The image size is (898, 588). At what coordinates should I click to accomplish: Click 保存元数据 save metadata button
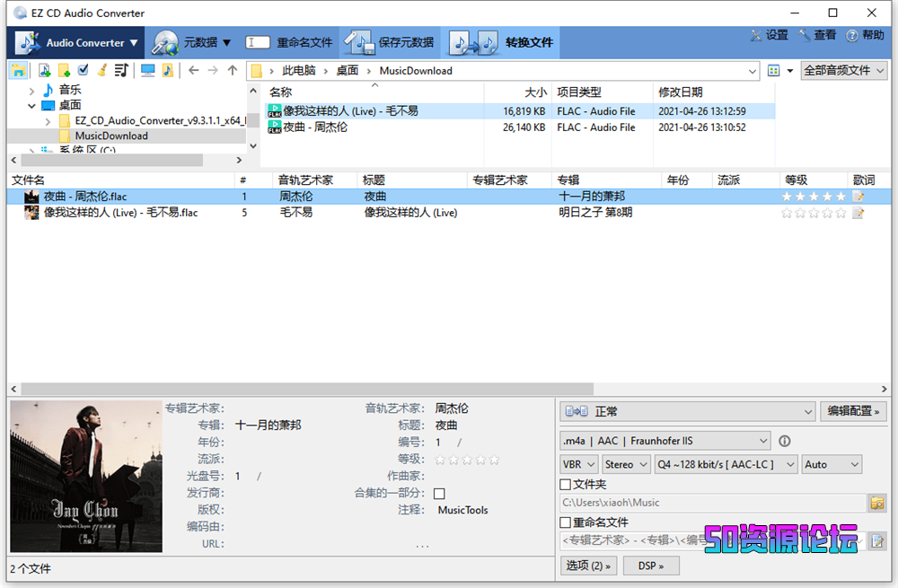click(390, 42)
